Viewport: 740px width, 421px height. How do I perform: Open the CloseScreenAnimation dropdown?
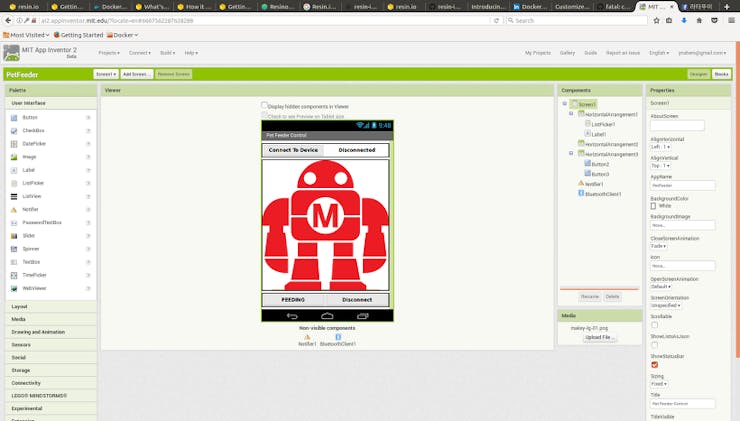pos(659,246)
